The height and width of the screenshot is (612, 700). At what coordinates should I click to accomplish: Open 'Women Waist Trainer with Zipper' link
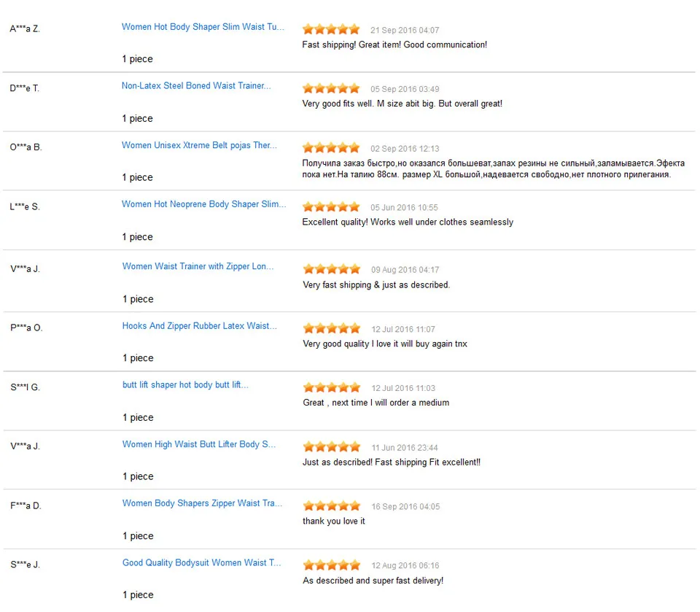coord(198,266)
